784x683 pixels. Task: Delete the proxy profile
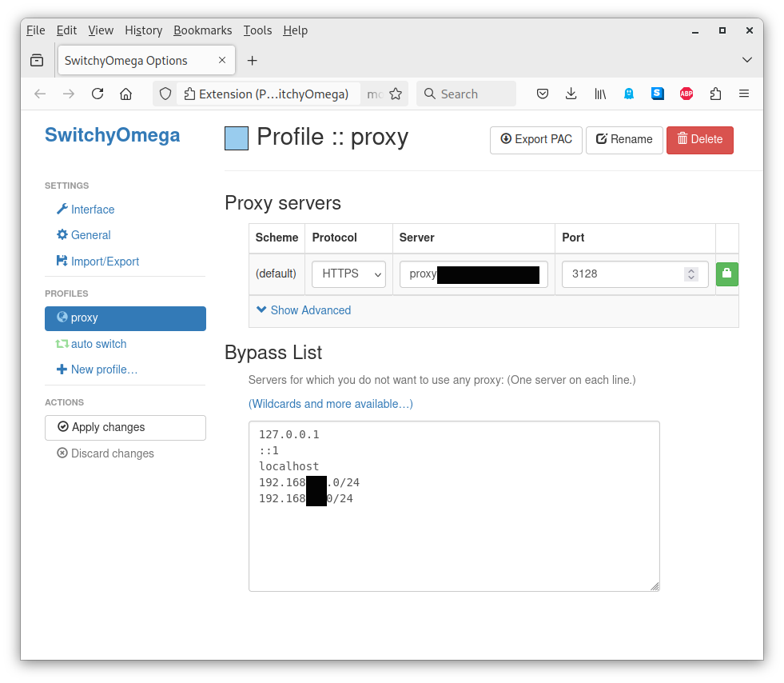click(x=699, y=140)
